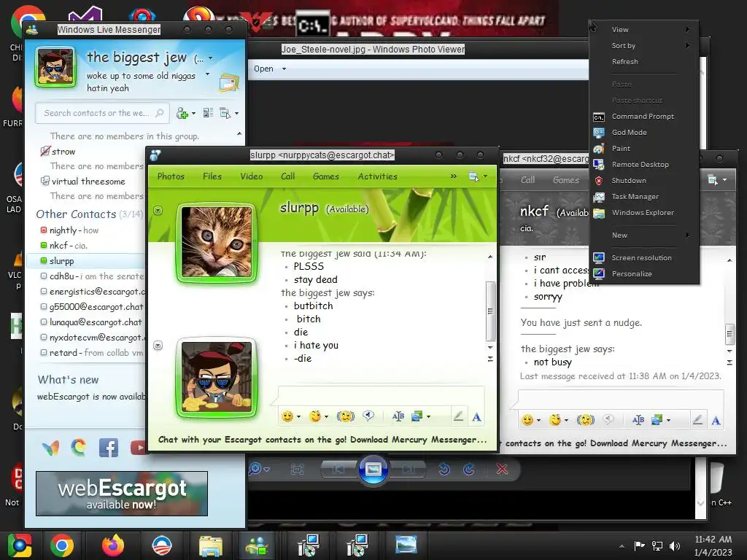Send a nudge in slurpp chat
747x560 pixels.
(x=345, y=416)
